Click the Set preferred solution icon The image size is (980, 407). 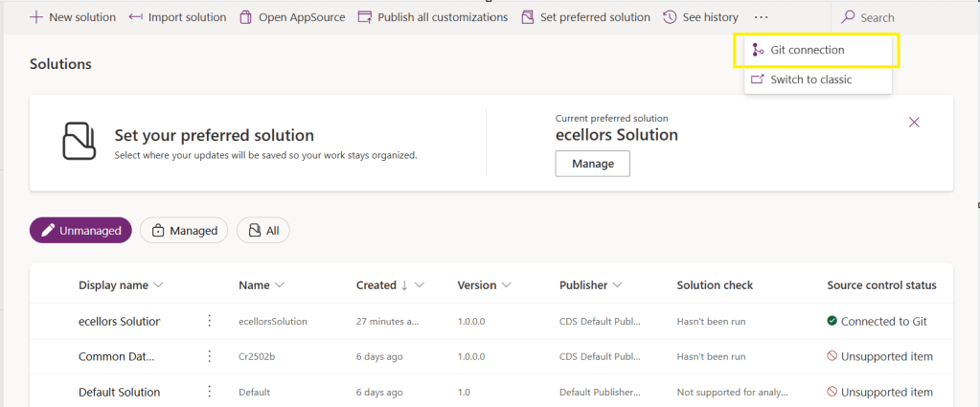[x=527, y=17]
